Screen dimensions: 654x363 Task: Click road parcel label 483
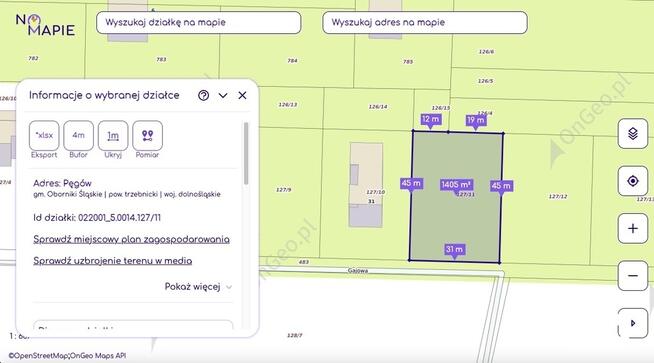tap(304, 262)
